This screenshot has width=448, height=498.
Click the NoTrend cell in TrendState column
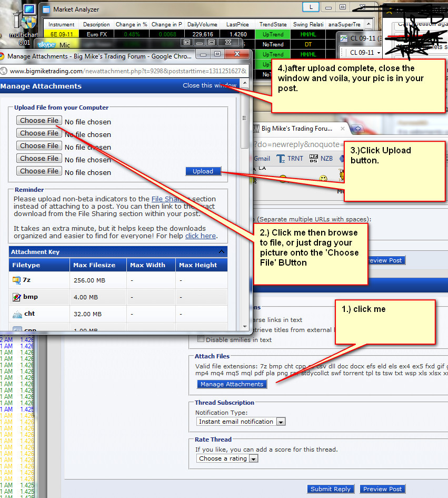pyautogui.click(x=273, y=44)
